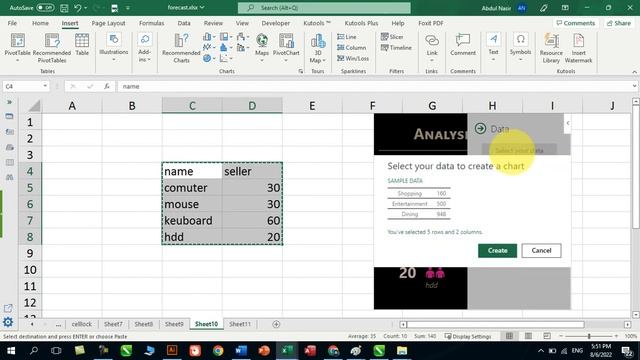Insert a Timeline filter
The image size is (640, 360).
pos(396,48)
